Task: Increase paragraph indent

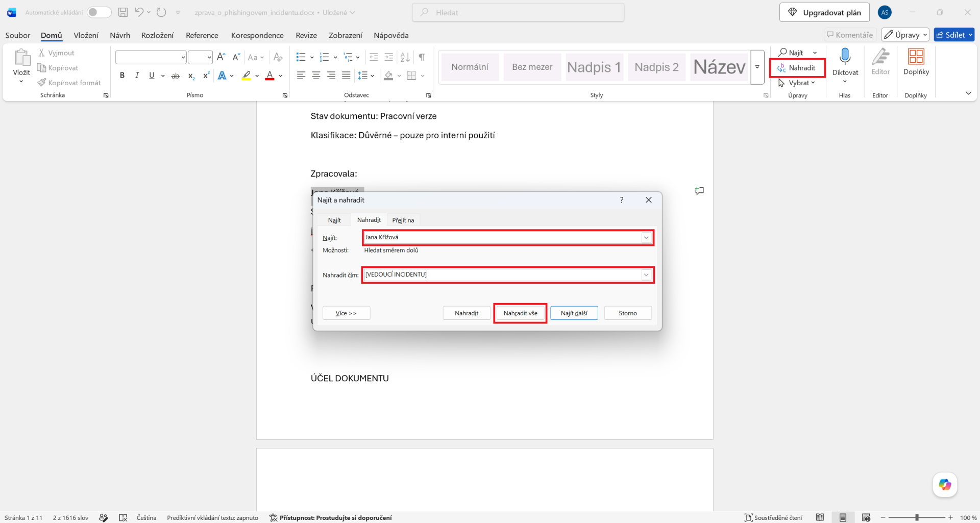Action: tap(389, 57)
